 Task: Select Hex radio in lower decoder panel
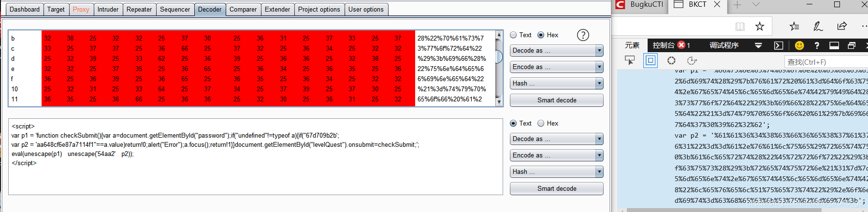click(x=541, y=123)
